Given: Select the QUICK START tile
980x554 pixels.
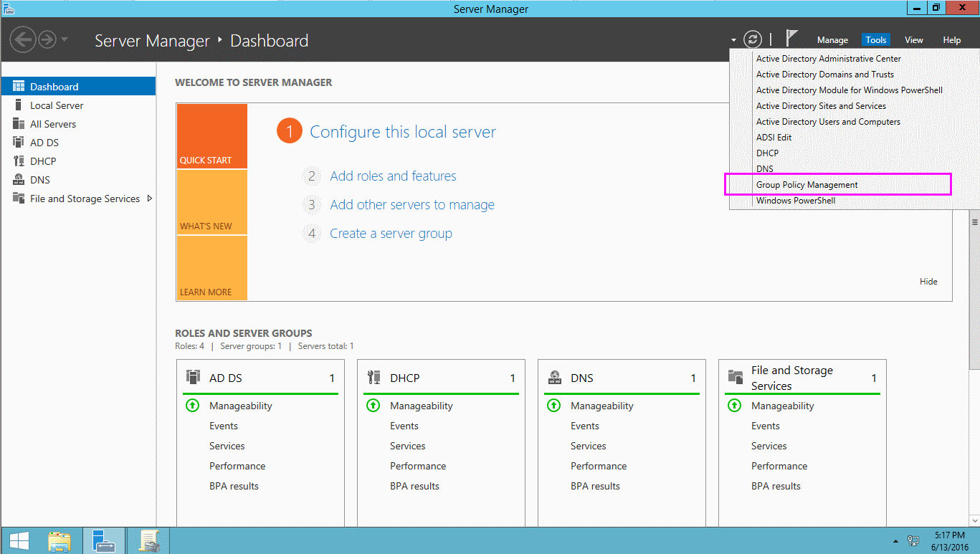Looking at the screenshot, I should 212,136.
